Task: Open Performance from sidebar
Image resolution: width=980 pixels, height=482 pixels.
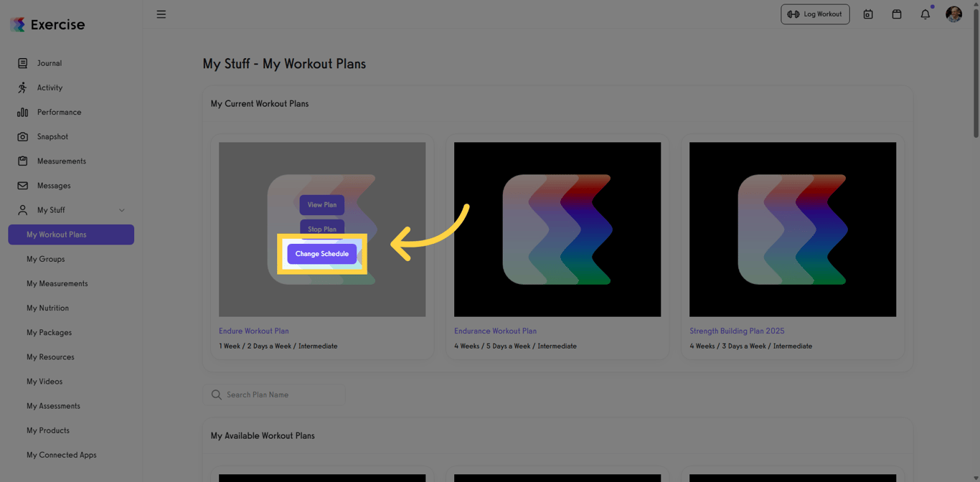Action: pos(59,112)
